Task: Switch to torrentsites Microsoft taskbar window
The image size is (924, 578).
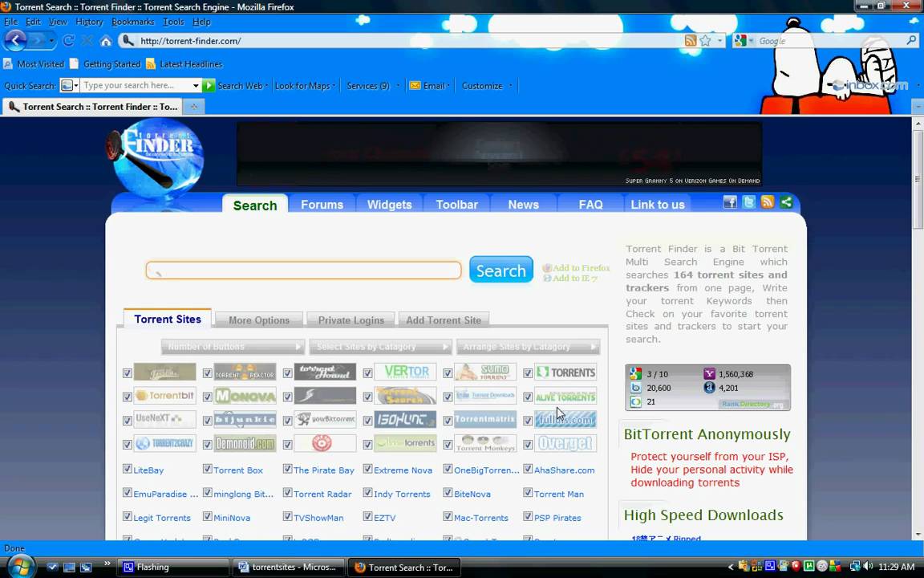Action: coord(288,567)
